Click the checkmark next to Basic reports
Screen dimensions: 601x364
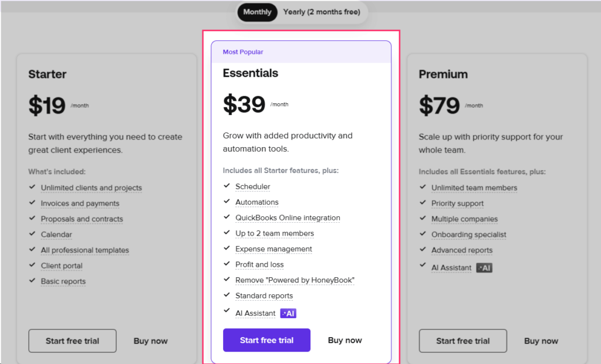coord(32,281)
